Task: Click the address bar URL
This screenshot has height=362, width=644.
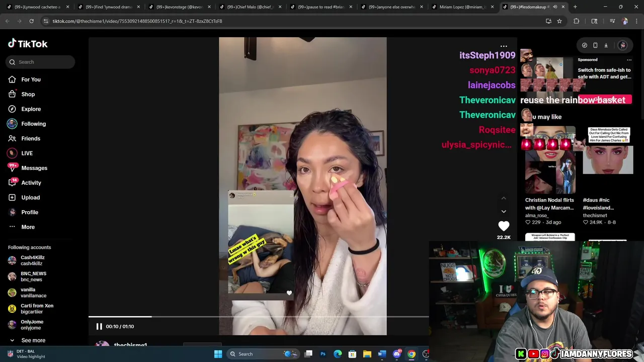Action: pyautogui.click(x=137, y=21)
